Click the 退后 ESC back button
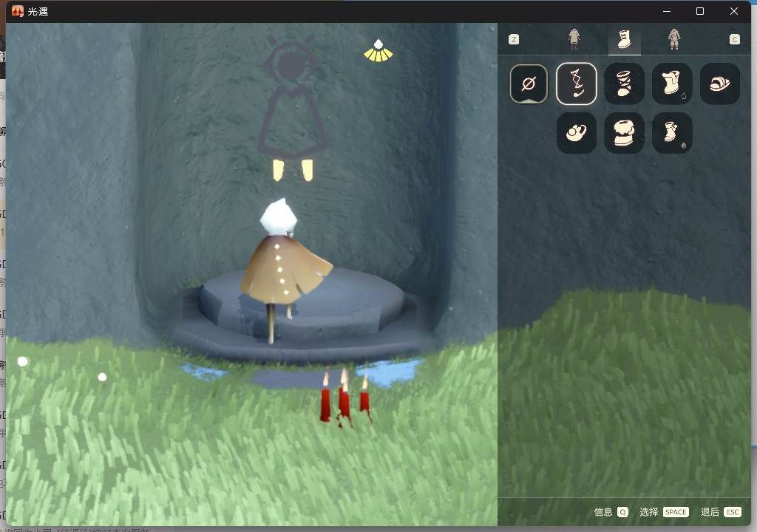Image resolution: width=757 pixels, height=532 pixels. (x=721, y=512)
